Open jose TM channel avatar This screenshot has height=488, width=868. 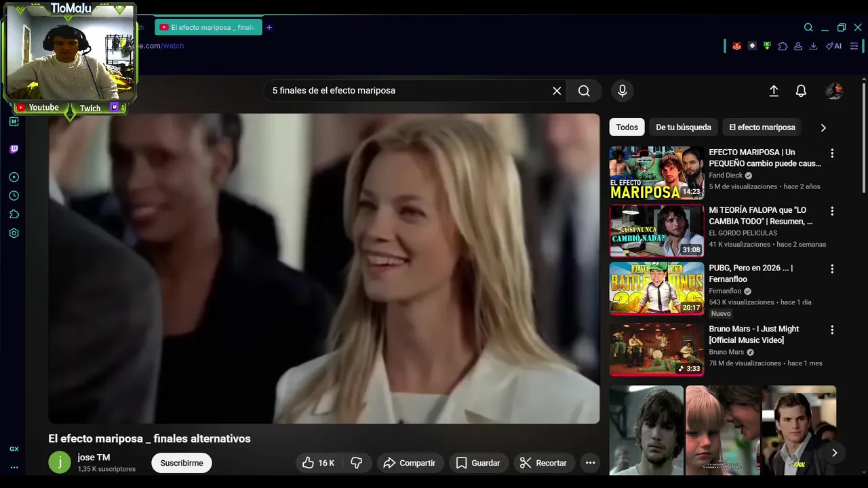[60, 462]
